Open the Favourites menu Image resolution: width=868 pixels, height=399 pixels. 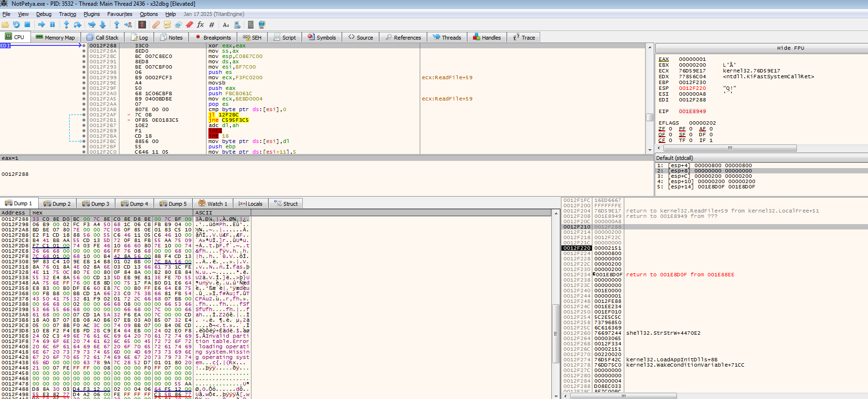pyautogui.click(x=119, y=14)
